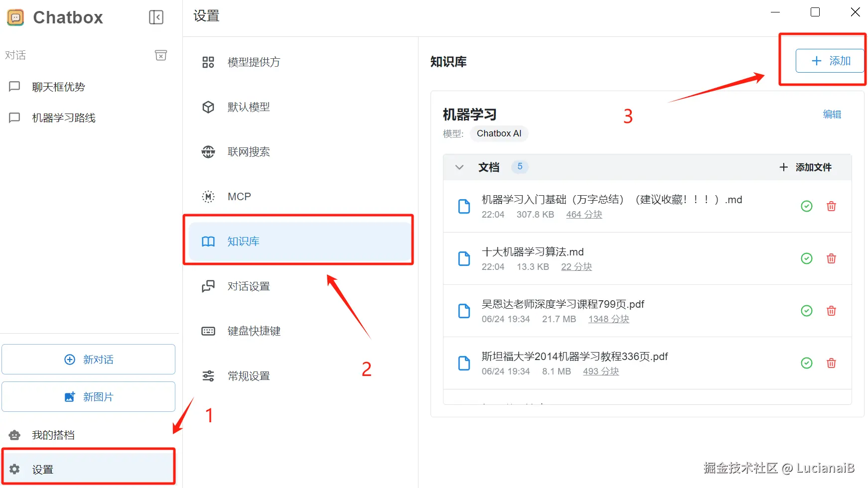This screenshot has width=868, height=488.
Task: Click the green status icon of 斯坦福大学2014机器学习教程336页.pdf
Action: tap(807, 363)
